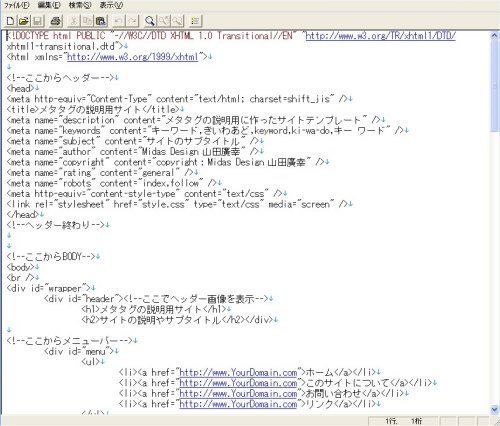Click the scrollbar up arrow
The image size is (500, 426).
494,35
